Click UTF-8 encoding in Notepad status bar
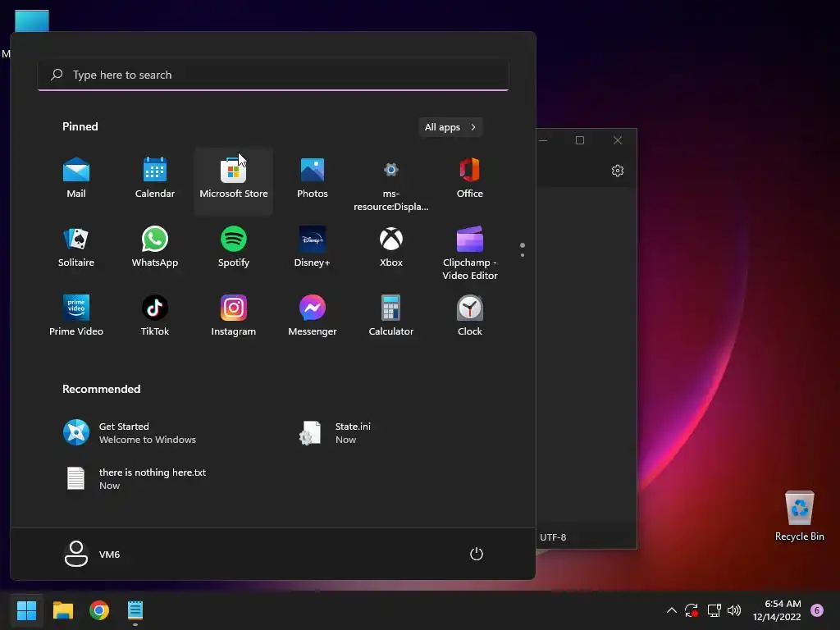 click(553, 537)
